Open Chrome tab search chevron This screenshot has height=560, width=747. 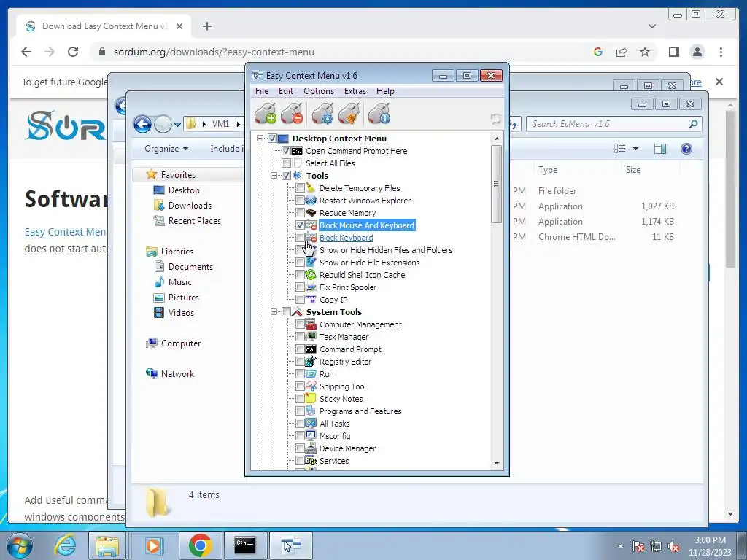tap(652, 26)
